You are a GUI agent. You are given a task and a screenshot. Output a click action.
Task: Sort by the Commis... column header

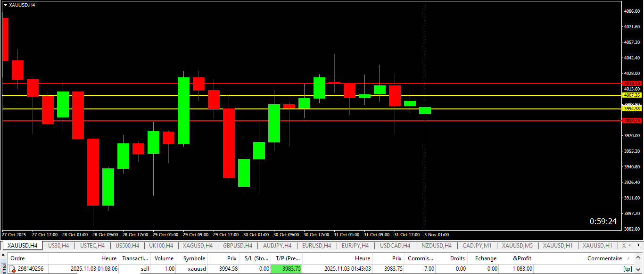click(420, 258)
